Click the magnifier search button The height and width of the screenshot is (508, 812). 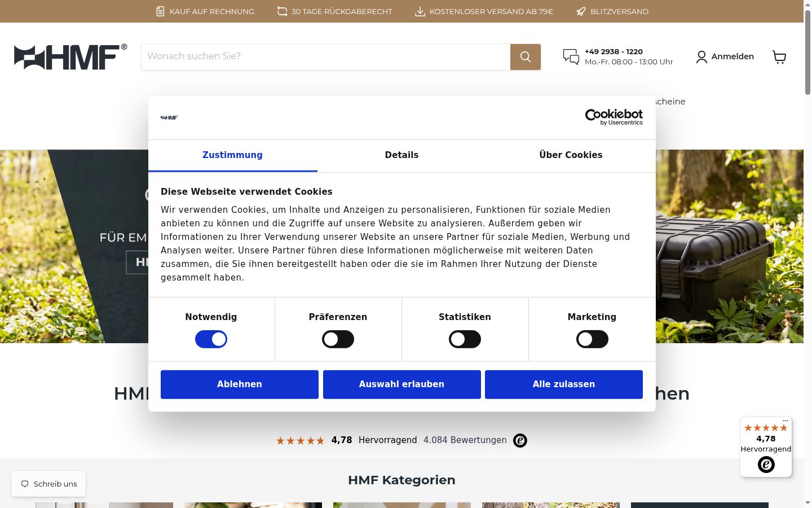[x=526, y=57]
